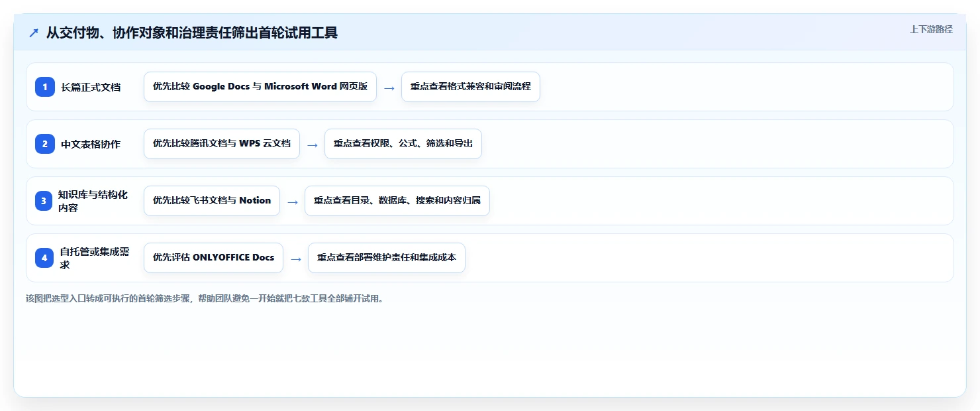This screenshot has width=980, height=411.
Task: Select step number 4 badge
Action: [44, 258]
